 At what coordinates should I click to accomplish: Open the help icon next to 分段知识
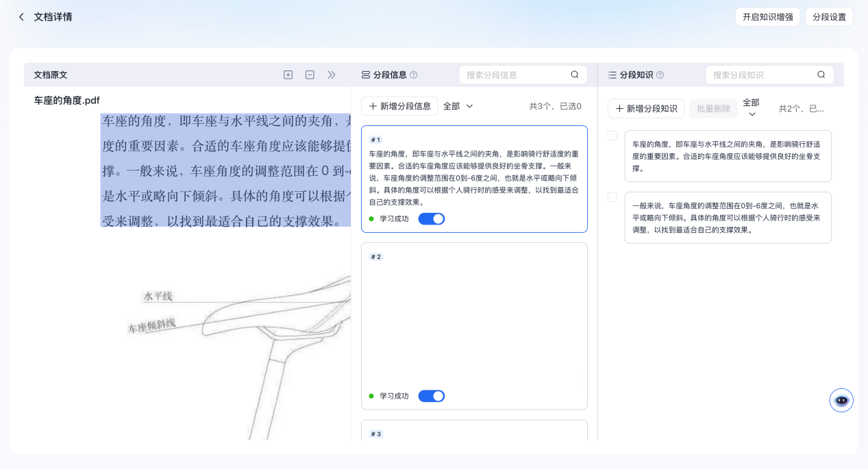pyautogui.click(x=660, y=75)
